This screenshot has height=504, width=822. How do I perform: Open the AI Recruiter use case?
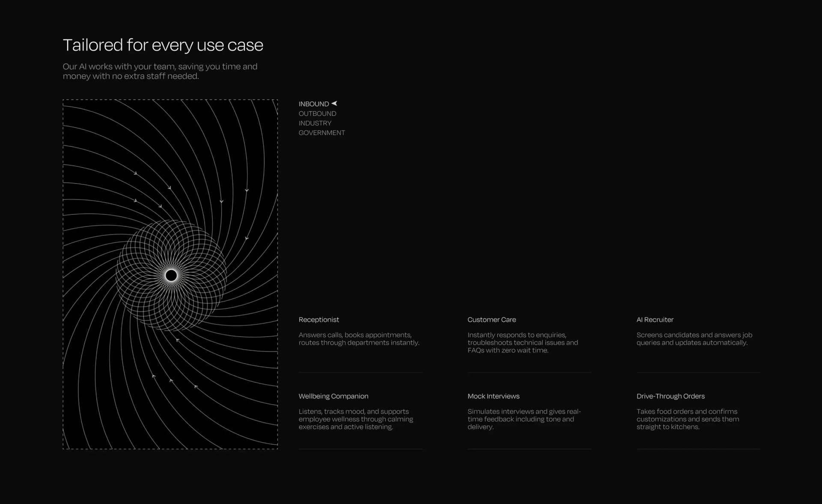(x=655, y=320)
